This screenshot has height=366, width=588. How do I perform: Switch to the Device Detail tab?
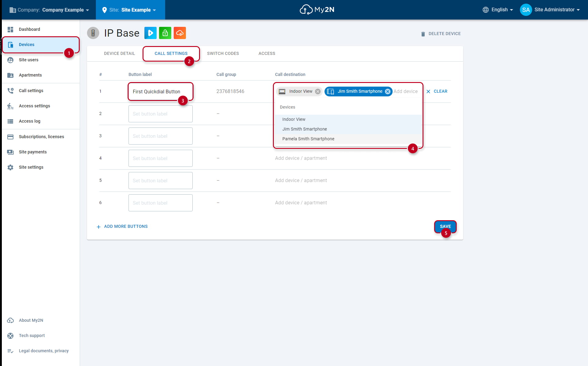click(119, 53)
